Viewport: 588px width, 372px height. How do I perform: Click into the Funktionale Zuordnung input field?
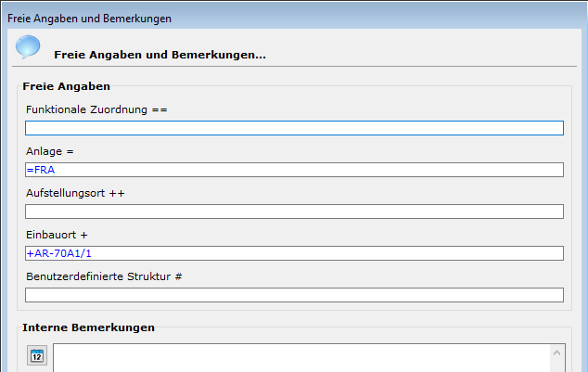(294, 128)
